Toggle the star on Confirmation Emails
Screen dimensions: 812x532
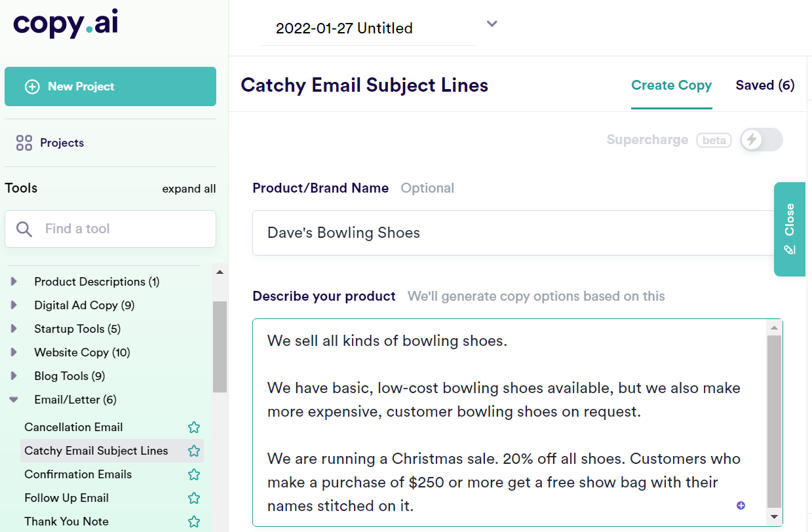(193, 474)
